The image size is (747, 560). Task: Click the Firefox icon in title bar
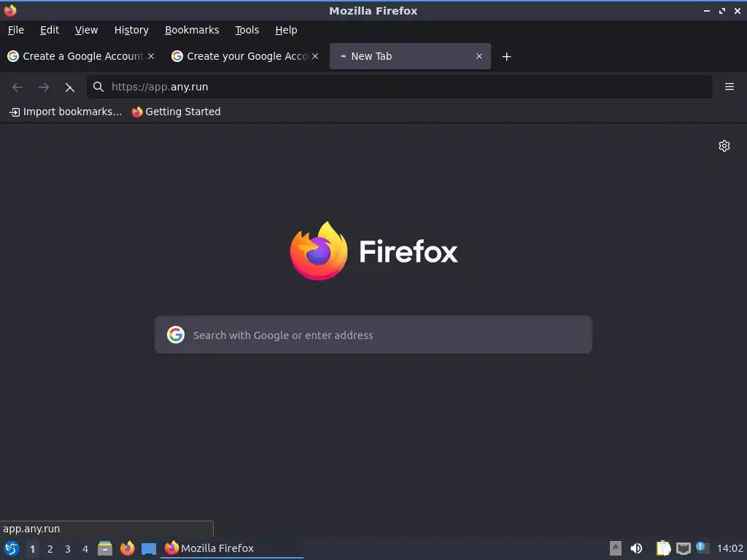[x=10, y=10]
